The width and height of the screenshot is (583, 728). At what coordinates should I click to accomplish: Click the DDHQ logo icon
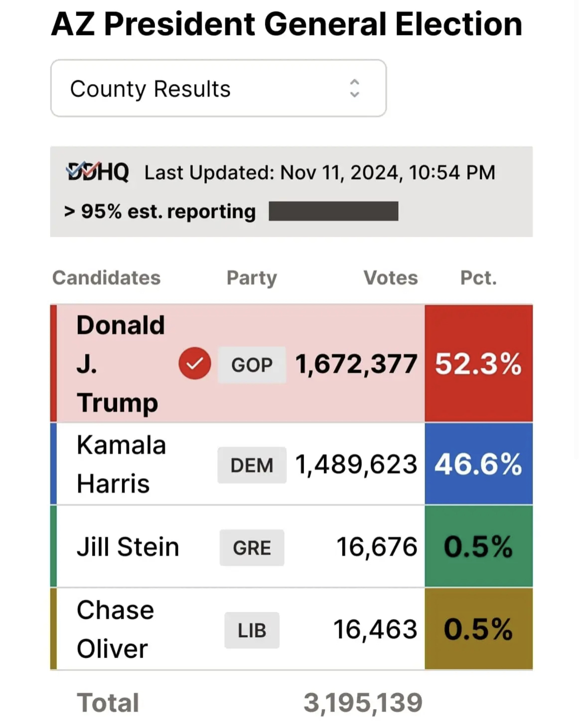98,172
